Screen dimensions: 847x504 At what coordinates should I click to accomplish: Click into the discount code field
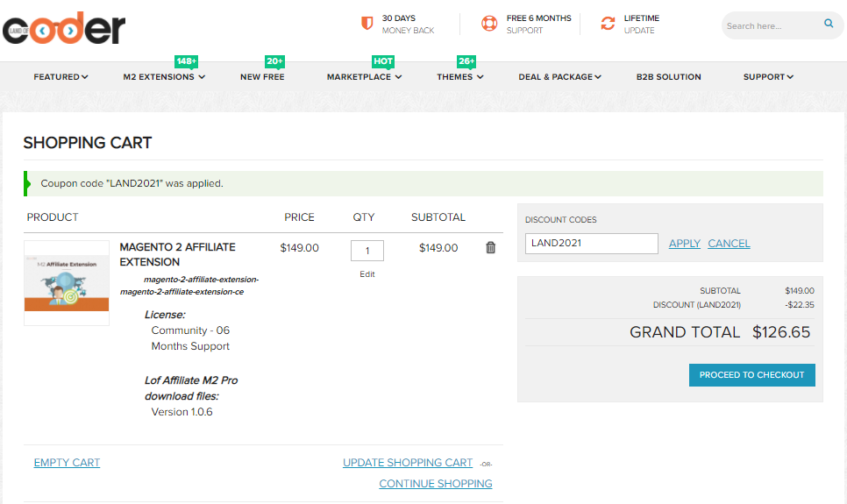pyautogui.click(x=591, y=244)
